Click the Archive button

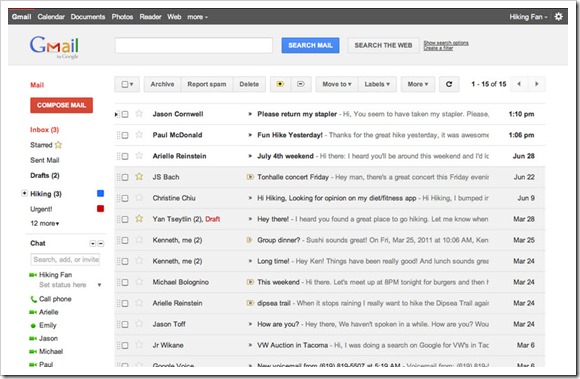162,84
